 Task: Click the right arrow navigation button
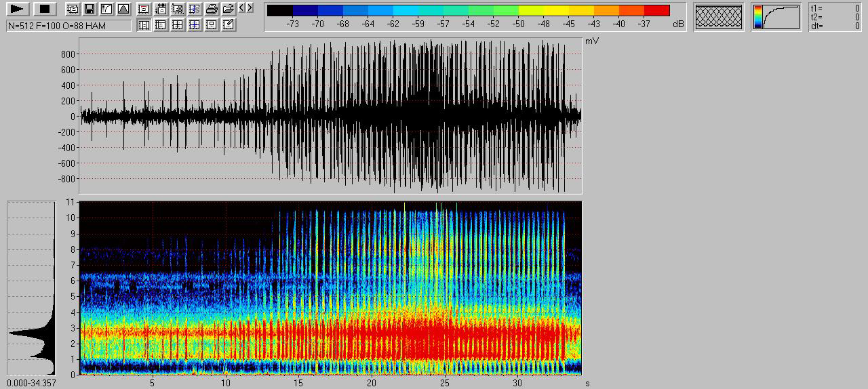tap(250, 8)
